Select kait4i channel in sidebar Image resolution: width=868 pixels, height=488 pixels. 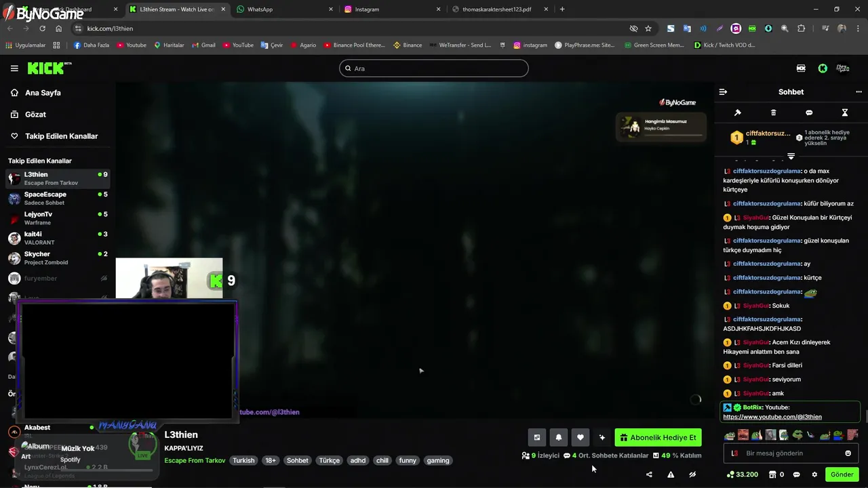click(58, 238)
